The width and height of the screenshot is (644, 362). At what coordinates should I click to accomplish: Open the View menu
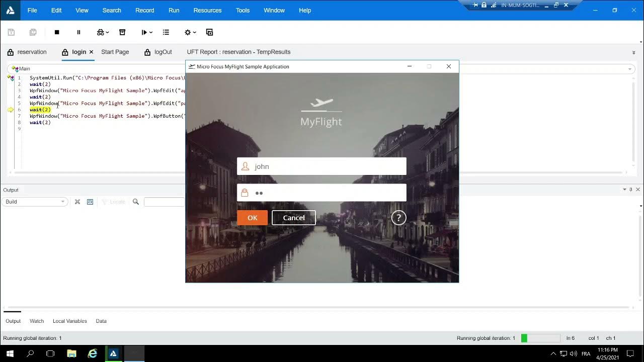click(82, 10)
